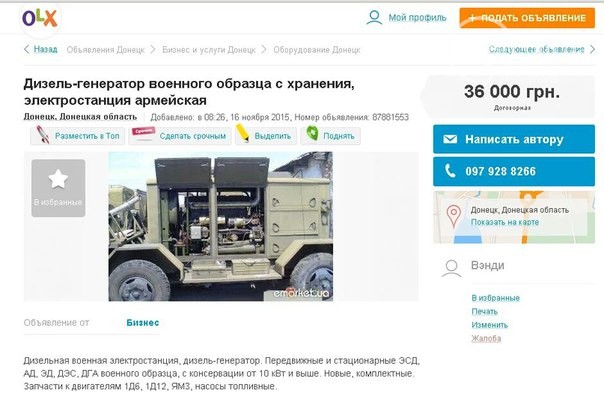Click Написать автору message button
The image size is (604, 408).
point(514,139)
